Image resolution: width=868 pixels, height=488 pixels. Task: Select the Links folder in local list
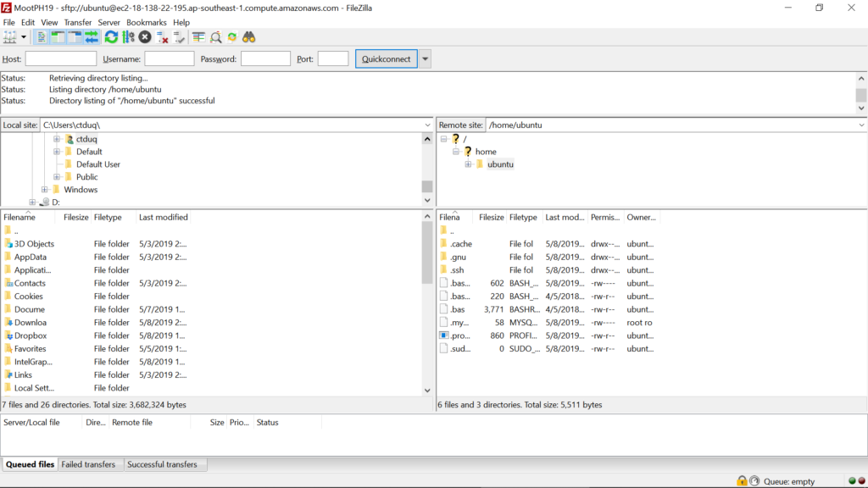[x=23, y=375]
